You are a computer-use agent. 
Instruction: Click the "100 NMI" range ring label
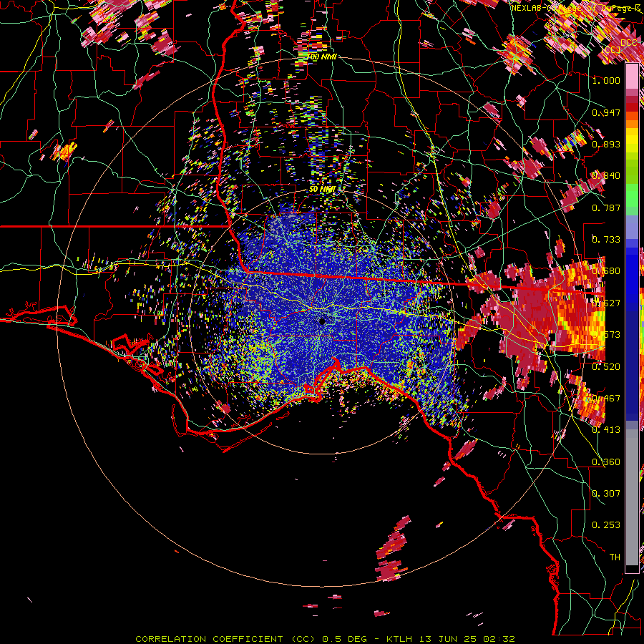pyautogui.click(x=321, y=57)
